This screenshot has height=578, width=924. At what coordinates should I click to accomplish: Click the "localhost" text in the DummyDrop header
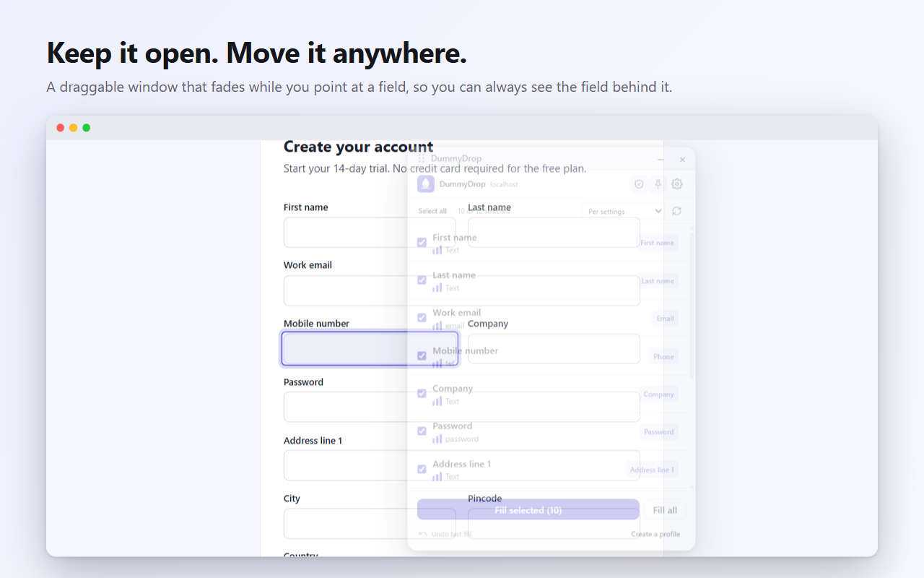[x=504, y=184]
